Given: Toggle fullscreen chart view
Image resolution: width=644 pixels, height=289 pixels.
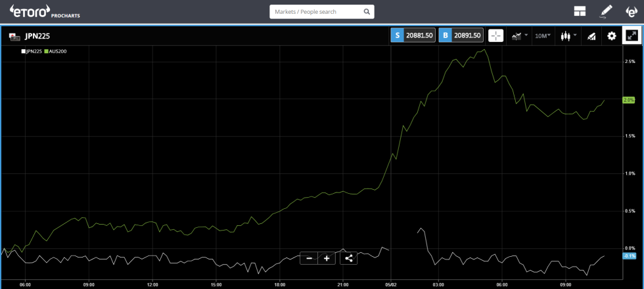Looking at the screenshot, I should click(x=632, y=35).
